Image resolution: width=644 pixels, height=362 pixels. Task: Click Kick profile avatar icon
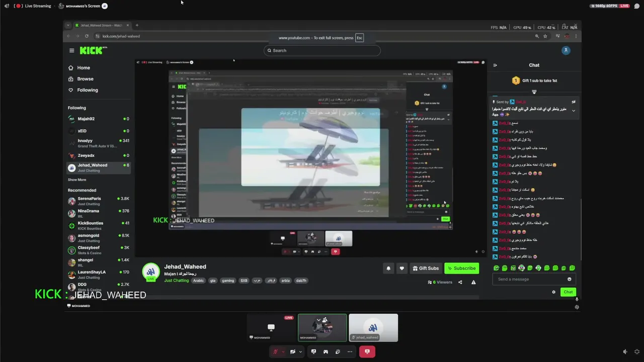click(x=566, y=50)
